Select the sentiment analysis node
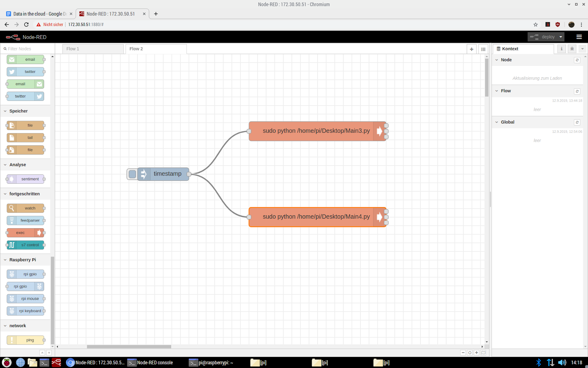Image resolution: width=588 pixels, height=368 pixels. tap(25, 179)
